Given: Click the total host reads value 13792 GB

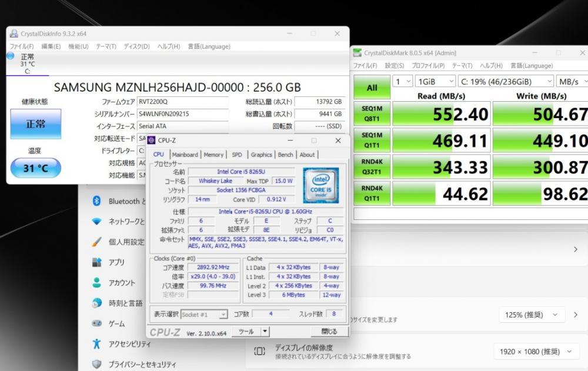Looking at the screenshot, I should pos(319,102).
